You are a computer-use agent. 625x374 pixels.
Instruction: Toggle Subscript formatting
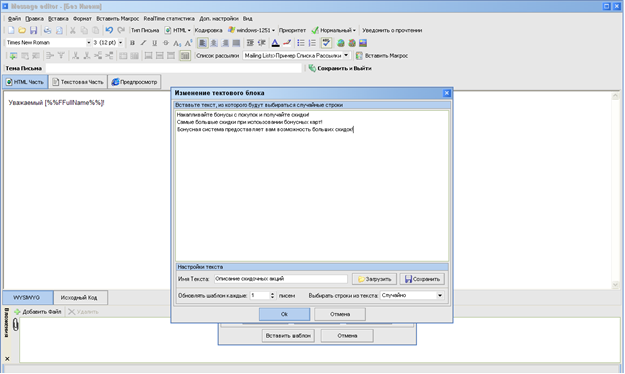coord(177,43)
